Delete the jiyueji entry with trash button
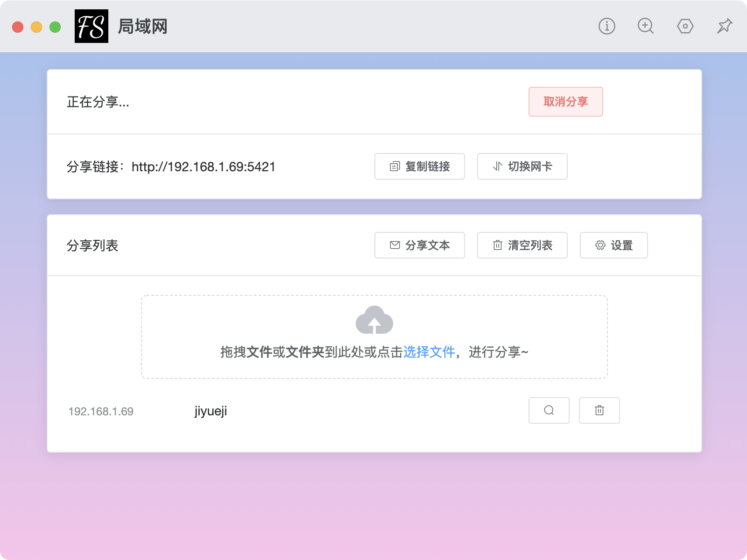Viewport: 747px width, 560px height. tap(599, 410)
